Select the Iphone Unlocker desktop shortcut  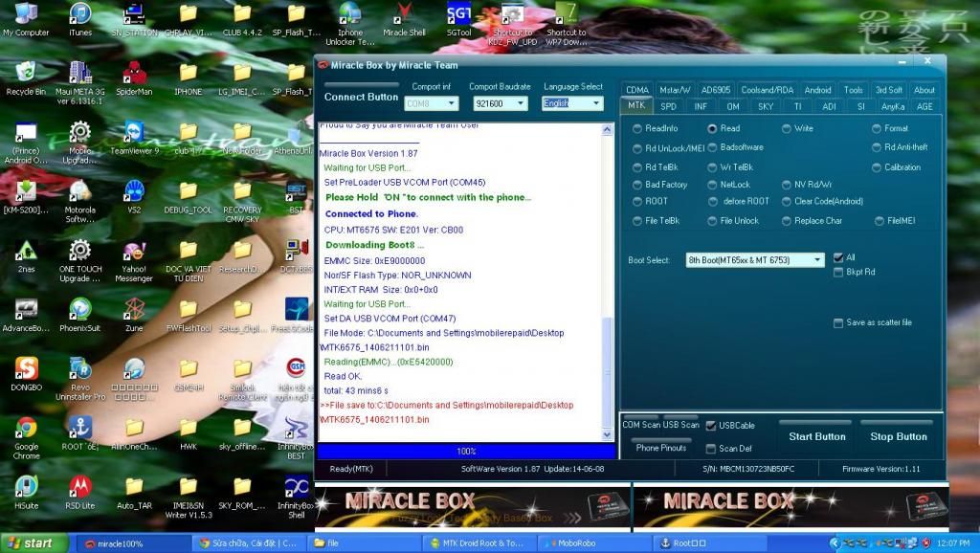tap(350, 24)
